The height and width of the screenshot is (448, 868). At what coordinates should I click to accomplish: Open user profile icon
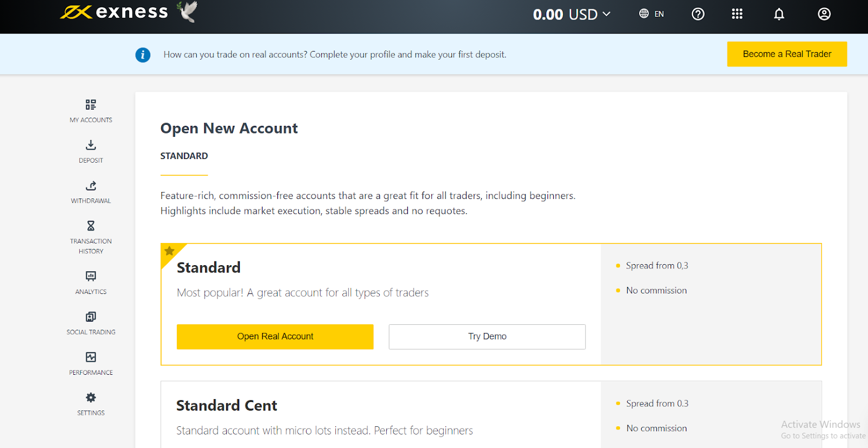(x=824, y=14)
